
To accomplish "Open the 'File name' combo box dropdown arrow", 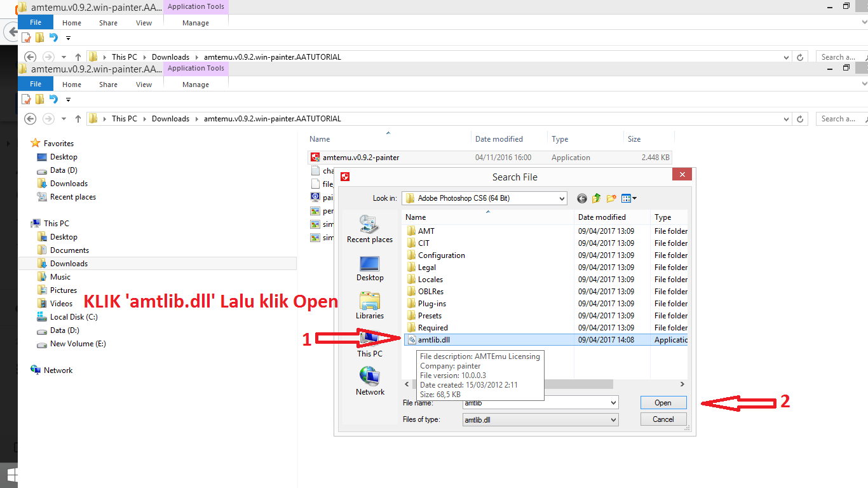I will click(613, 403).
